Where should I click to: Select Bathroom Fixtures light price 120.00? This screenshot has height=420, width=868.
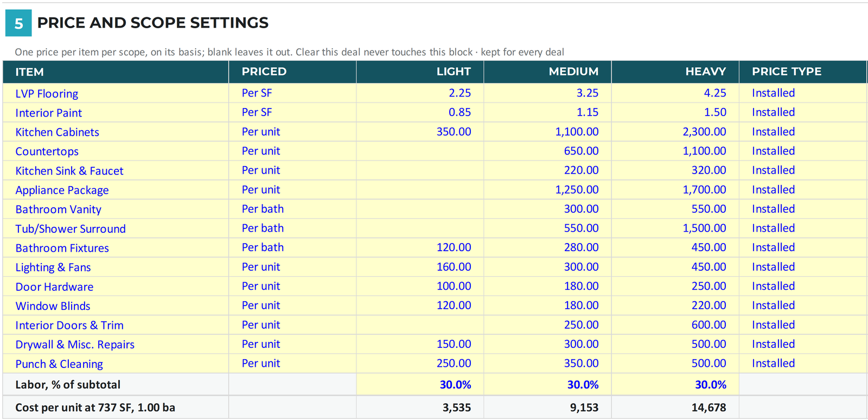[x=420, y=247]
